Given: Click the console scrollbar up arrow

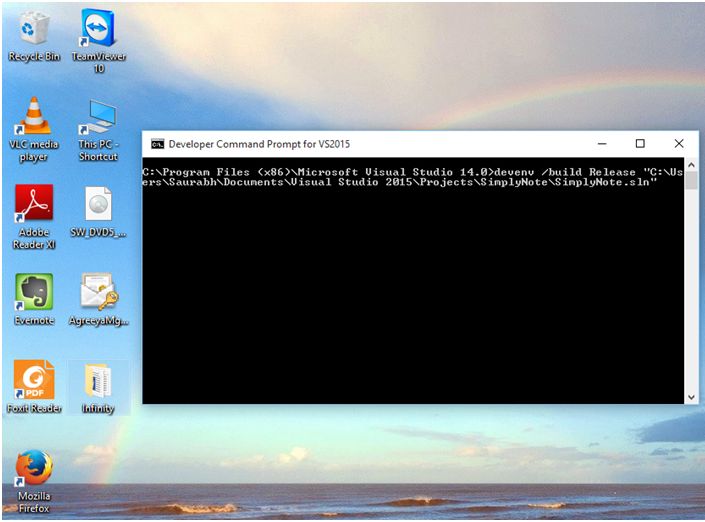Looking at the screenshot, I should point(692,165).
